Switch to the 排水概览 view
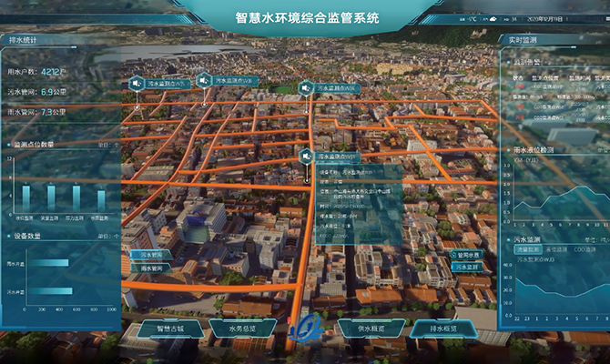The image size is (610, 364). pyautogui.click(x=443, y=328)
